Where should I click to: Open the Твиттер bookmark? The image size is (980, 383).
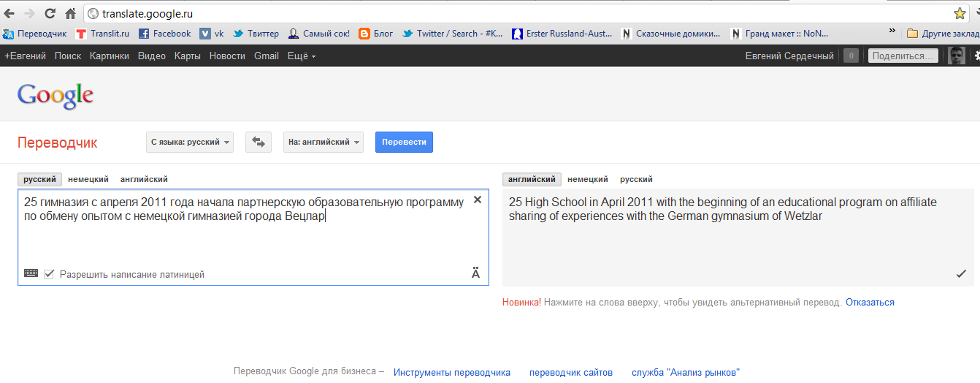pos(256,34)
